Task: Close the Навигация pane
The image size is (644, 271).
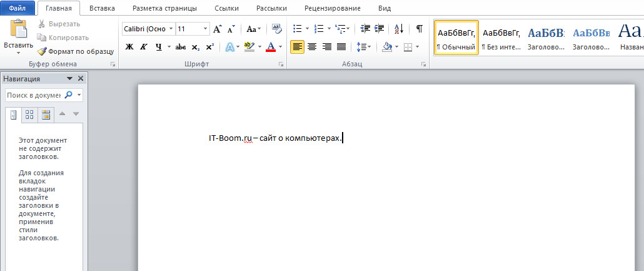Action: point(81,78)
